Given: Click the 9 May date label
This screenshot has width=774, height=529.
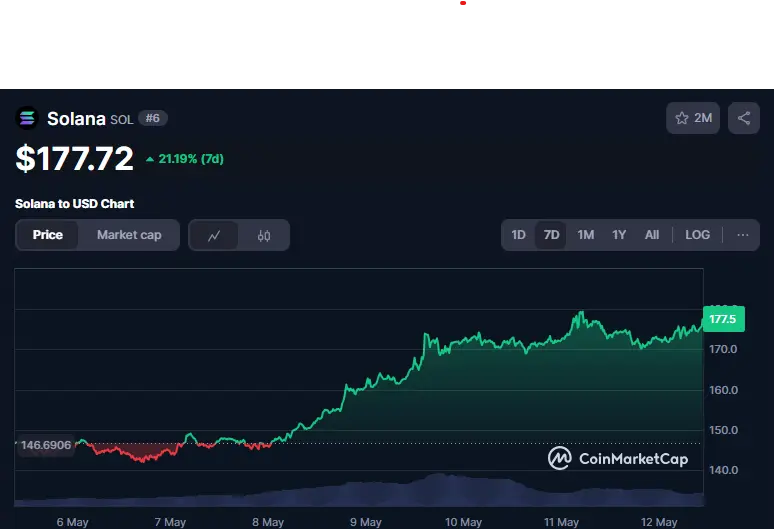Looking at the screenshot, I should click(x=365, y=522).
